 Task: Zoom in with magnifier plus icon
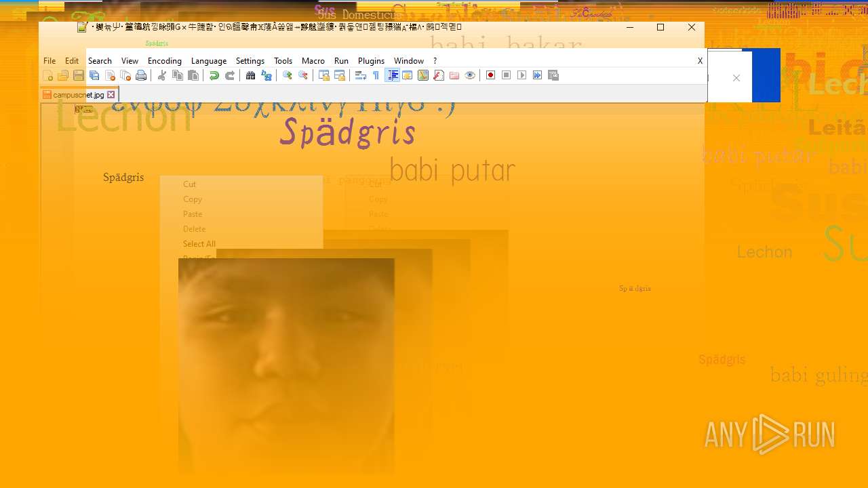pyautogui.click(x=287, y=75)
